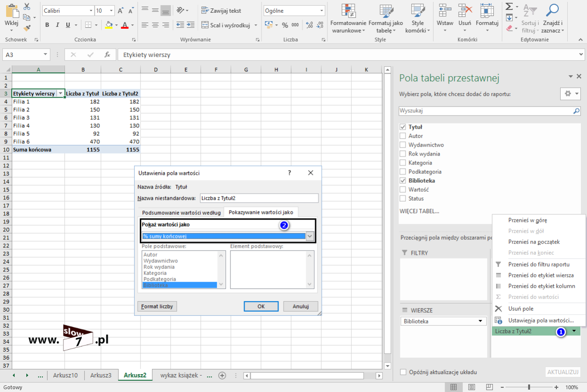587x392 pixels.
Task: Choose Przenieś do filtru raportu menu item
Action: point(539,264)
